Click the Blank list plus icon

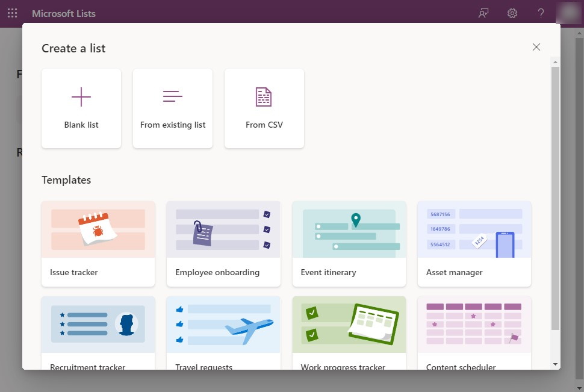[81, 97]
